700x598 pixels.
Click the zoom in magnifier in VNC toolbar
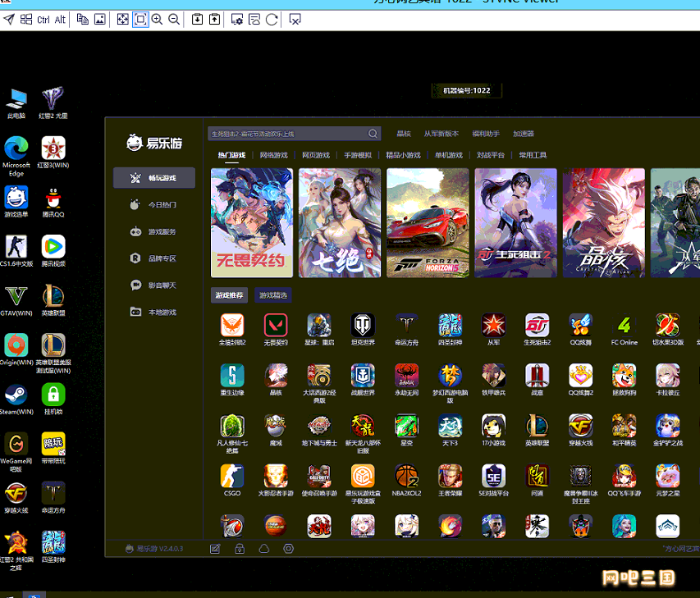point(157,19)
